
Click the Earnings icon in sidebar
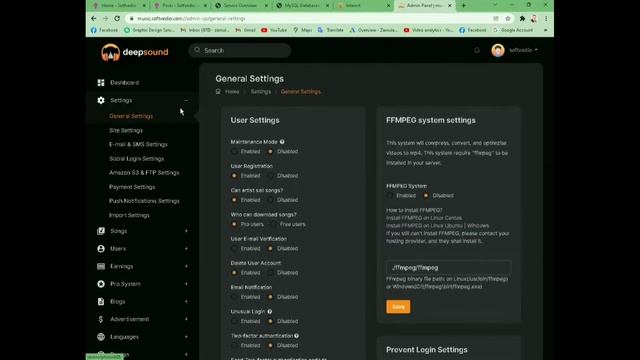point(101,266)
